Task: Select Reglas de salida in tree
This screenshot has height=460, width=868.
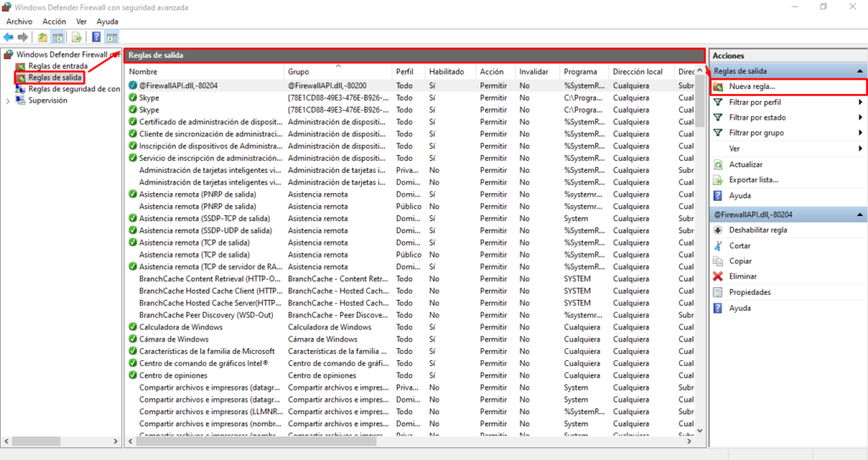Action: click(55, 77)
